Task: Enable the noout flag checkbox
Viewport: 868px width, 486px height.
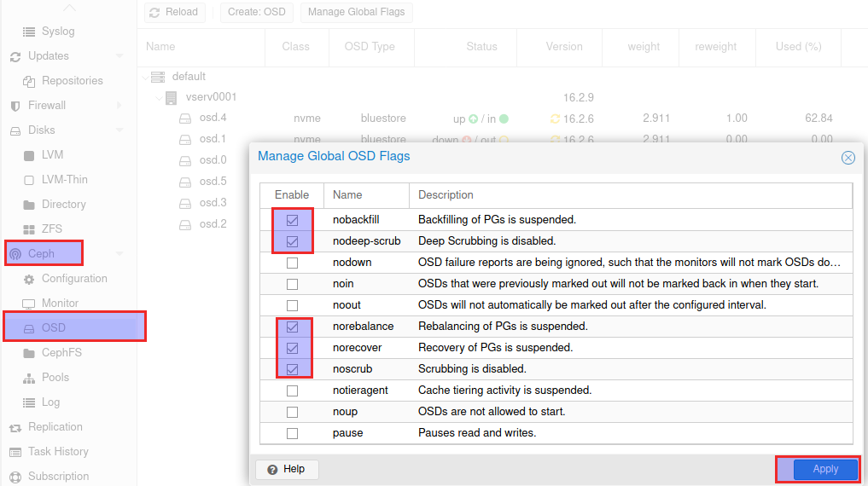Action: click(292, 305)
